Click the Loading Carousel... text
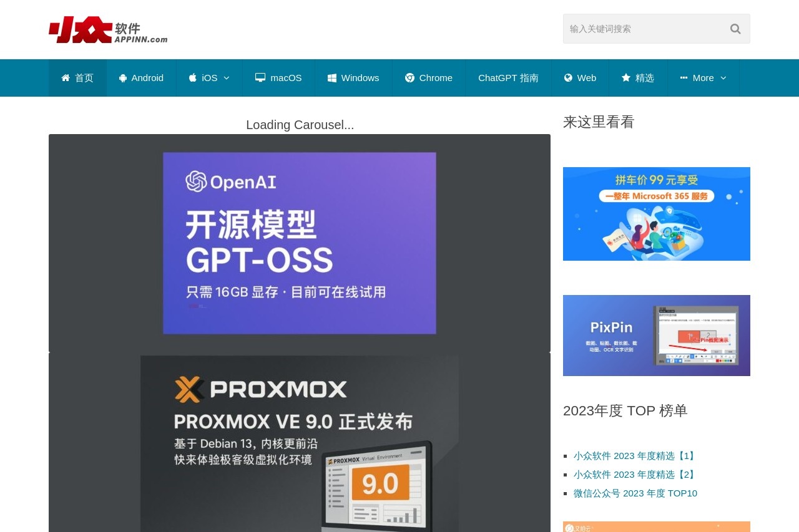The image size is (799, 532). tap(300, 125)
